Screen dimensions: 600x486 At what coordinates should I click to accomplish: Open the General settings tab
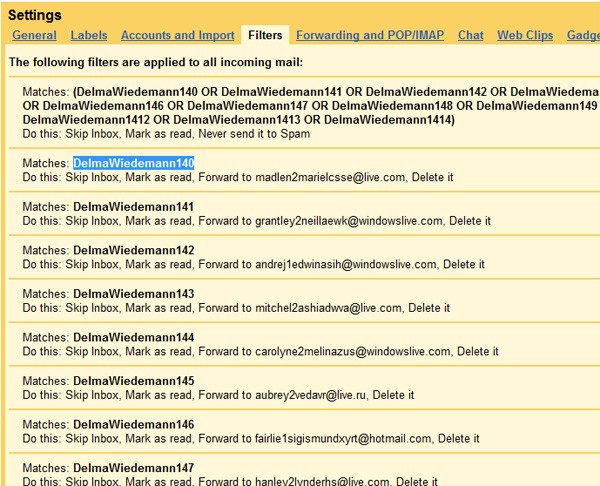click(x=34, y=35)
